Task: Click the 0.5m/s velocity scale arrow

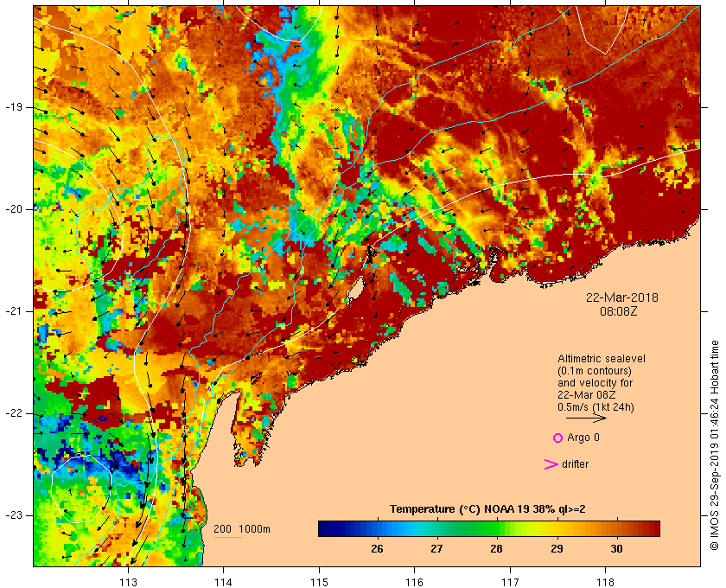Action: (586, 419)
